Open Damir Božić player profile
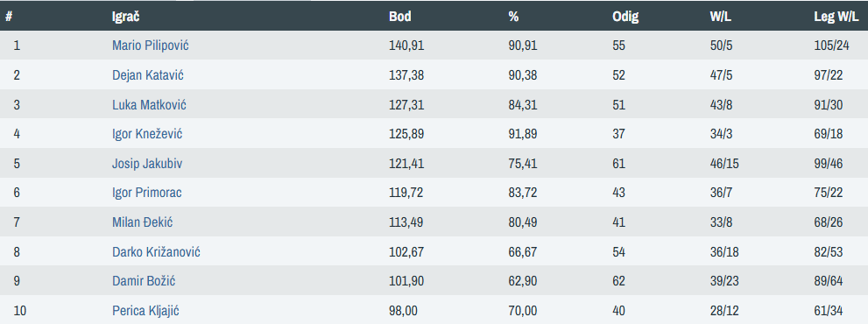 144,281
